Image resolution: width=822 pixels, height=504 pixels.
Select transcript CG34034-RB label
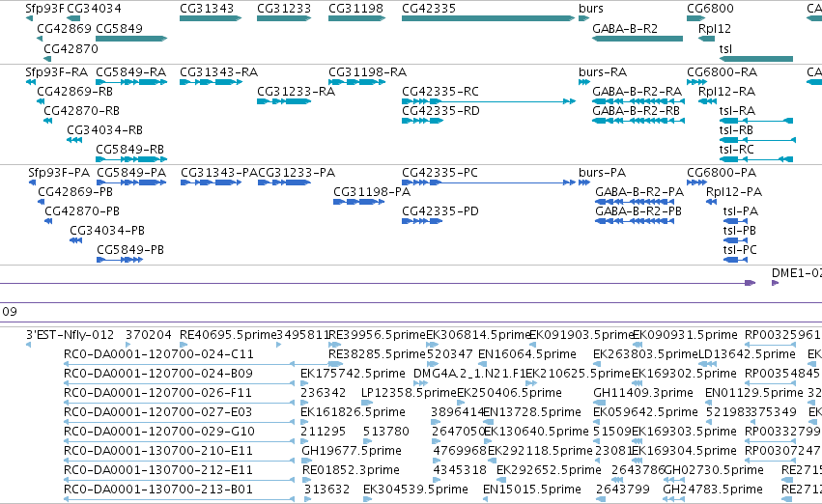point(105,130)
